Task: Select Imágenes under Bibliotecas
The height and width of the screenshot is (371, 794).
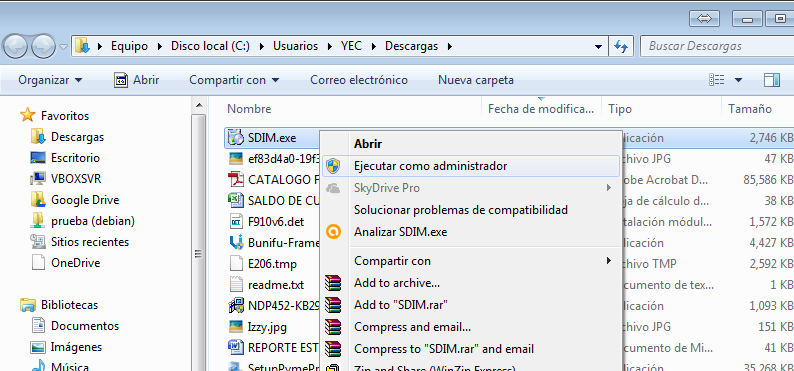Action: [76, 347]
